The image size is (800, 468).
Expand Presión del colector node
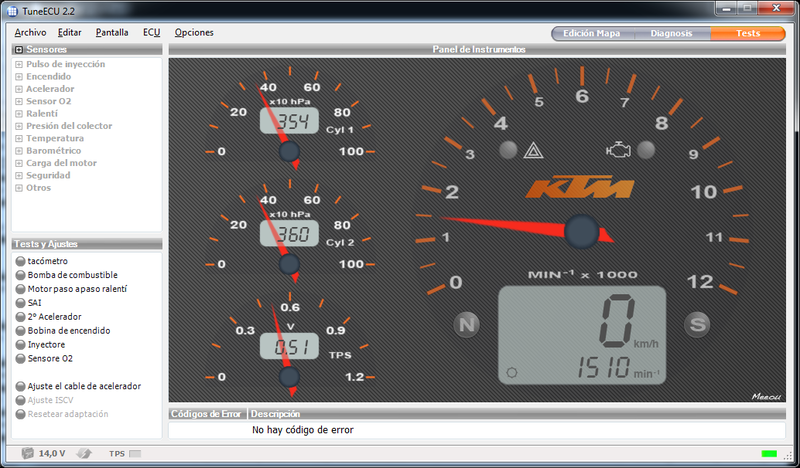(19, 126)
